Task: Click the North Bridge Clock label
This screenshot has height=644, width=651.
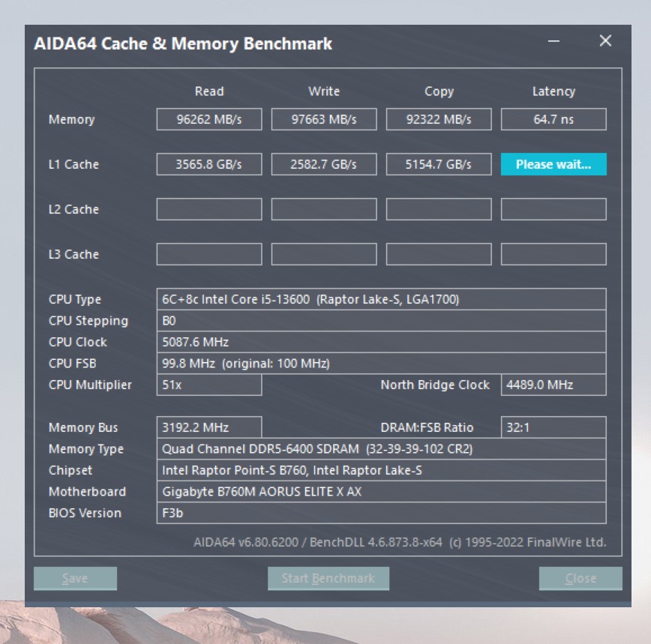Action: click(x=435, y=385)
